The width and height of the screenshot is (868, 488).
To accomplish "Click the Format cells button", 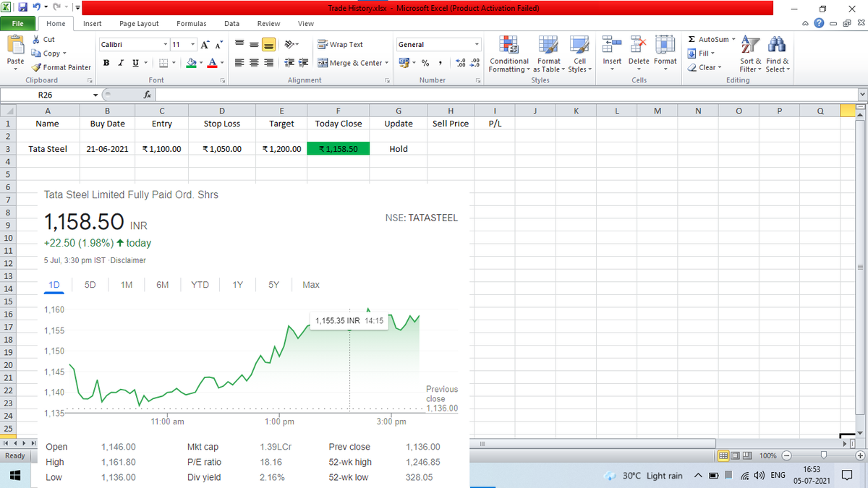I will click(x=665, y=54).
